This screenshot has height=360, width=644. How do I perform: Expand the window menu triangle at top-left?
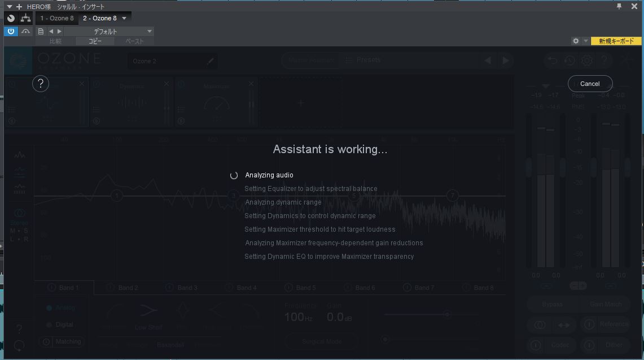(x=10, y=7)
